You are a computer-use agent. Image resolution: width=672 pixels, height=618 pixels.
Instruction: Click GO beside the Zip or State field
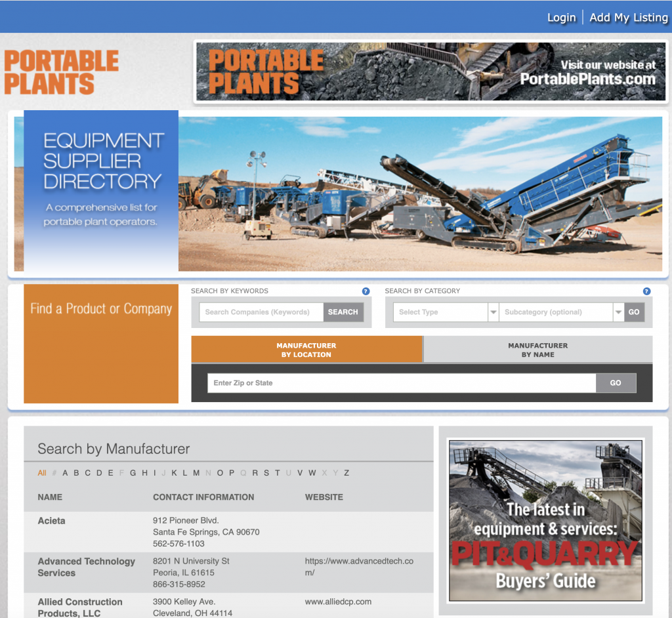(616, 383)
